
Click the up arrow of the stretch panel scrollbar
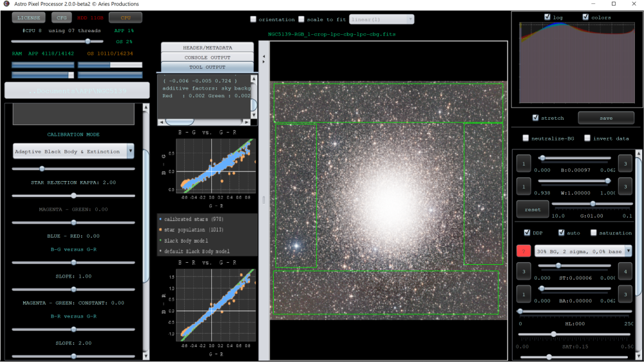(x=638, y=153)
